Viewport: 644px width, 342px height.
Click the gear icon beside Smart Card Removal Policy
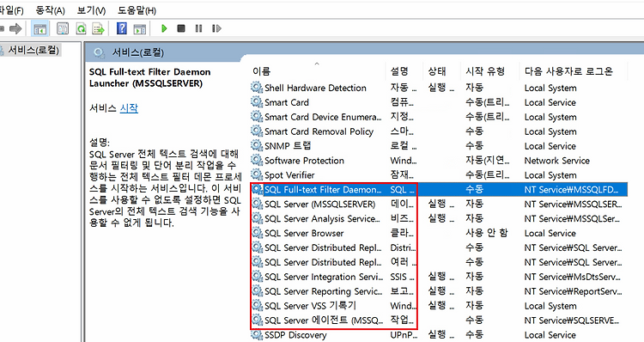click(x=257, y=131)
